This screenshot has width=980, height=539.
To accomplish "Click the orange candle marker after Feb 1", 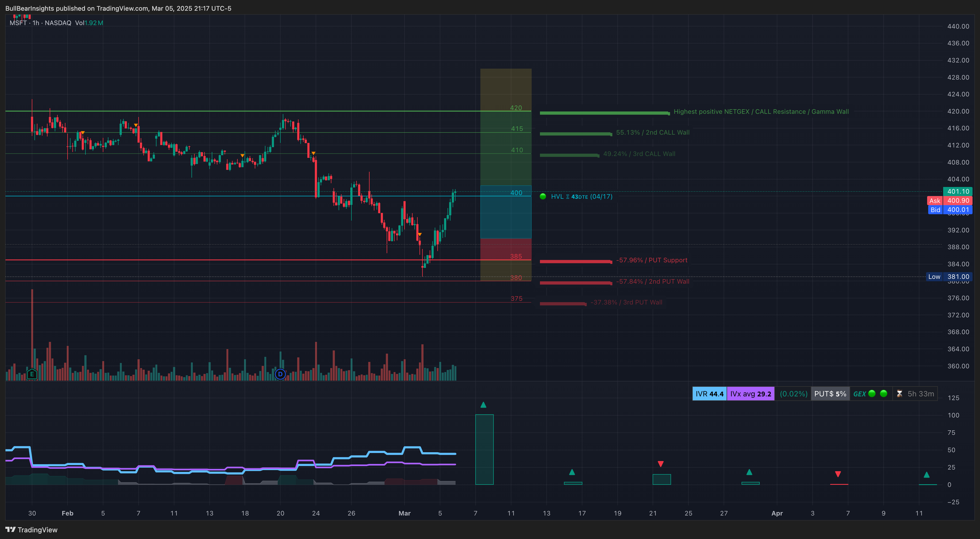I will 83,132.
